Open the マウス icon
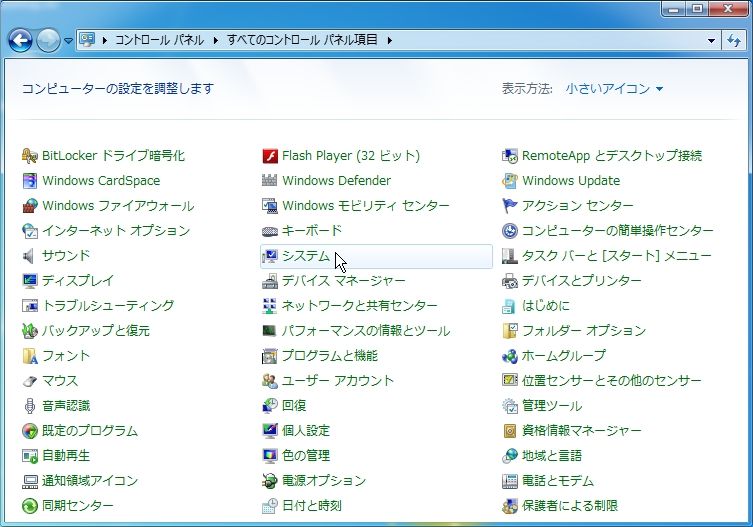This screenshot has height=527, width=753. [x=30, y=380]
